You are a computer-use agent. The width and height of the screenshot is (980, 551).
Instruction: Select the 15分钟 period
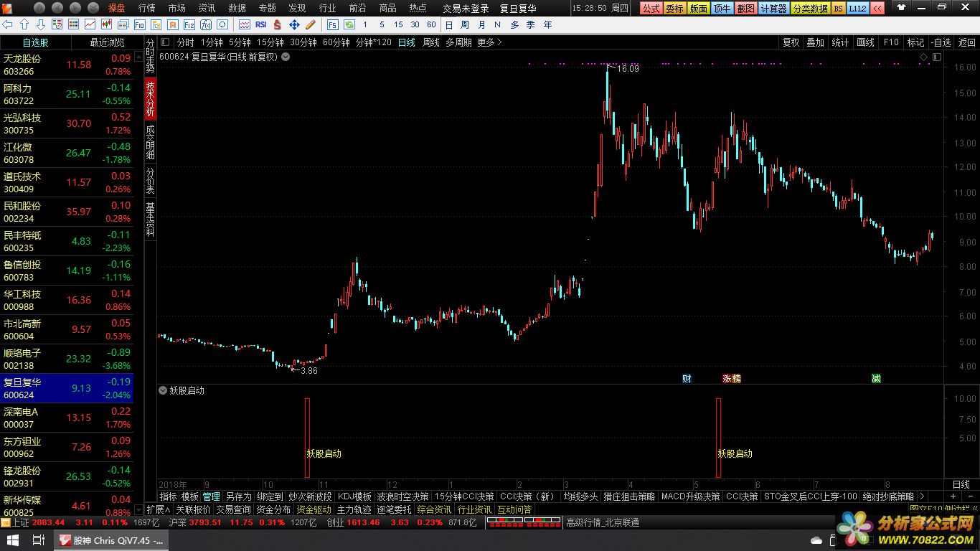click(270, 42)
